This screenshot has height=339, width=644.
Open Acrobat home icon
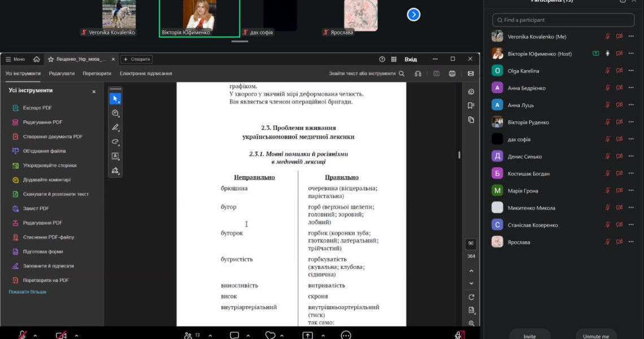tap(37, 59)
